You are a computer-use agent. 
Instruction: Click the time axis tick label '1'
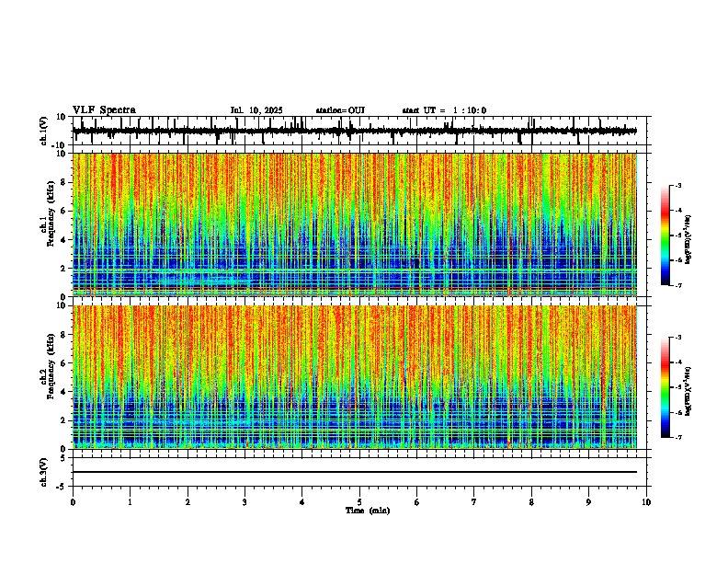(130, 502)
